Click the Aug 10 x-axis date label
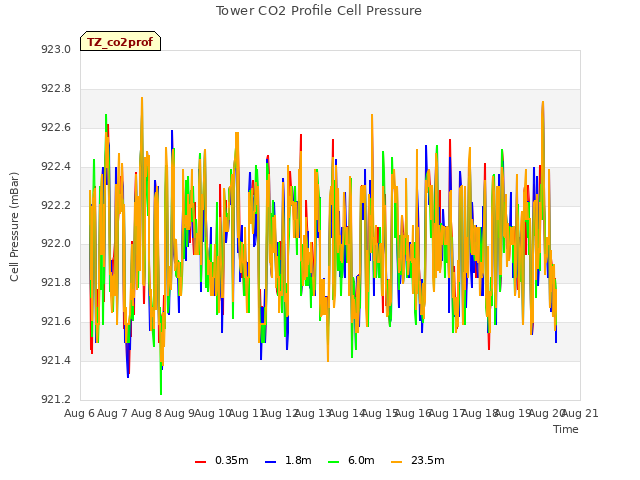 click(x=213, y=413)
